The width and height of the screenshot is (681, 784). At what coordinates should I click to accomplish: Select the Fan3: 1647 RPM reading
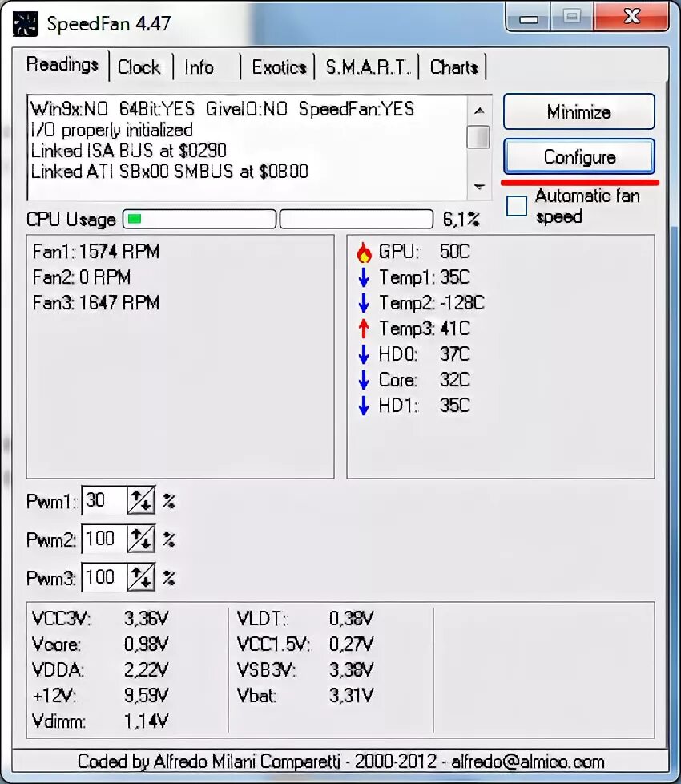96,302
